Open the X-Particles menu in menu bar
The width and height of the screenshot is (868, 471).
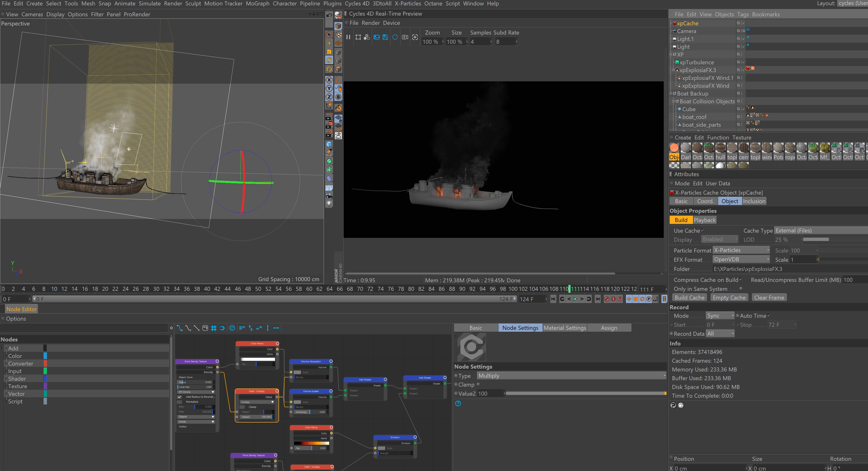pyautogui.click(x=407, y=3)
